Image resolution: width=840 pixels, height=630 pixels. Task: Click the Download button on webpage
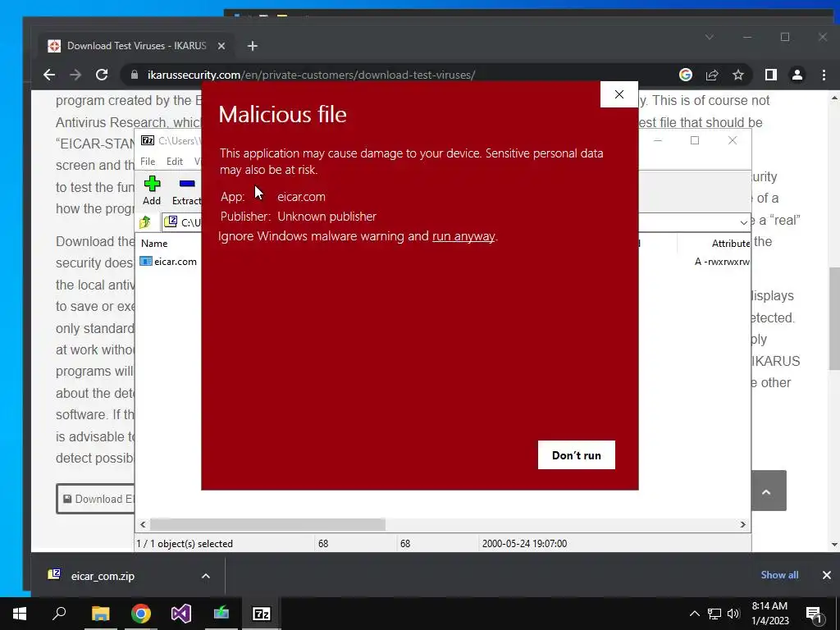(95, 500)
